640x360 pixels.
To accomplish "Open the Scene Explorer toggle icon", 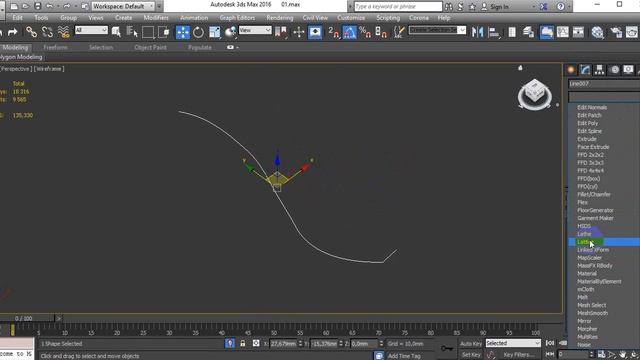I will tap(512, 32).
